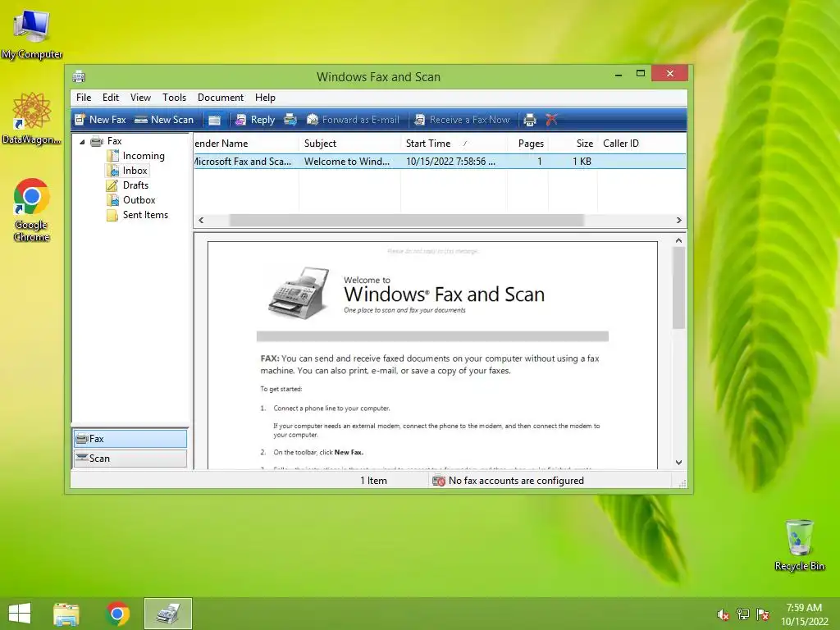
Task: Click preview pane scroll down arrow
Action: pyautogui.click(x=678, y=463)
